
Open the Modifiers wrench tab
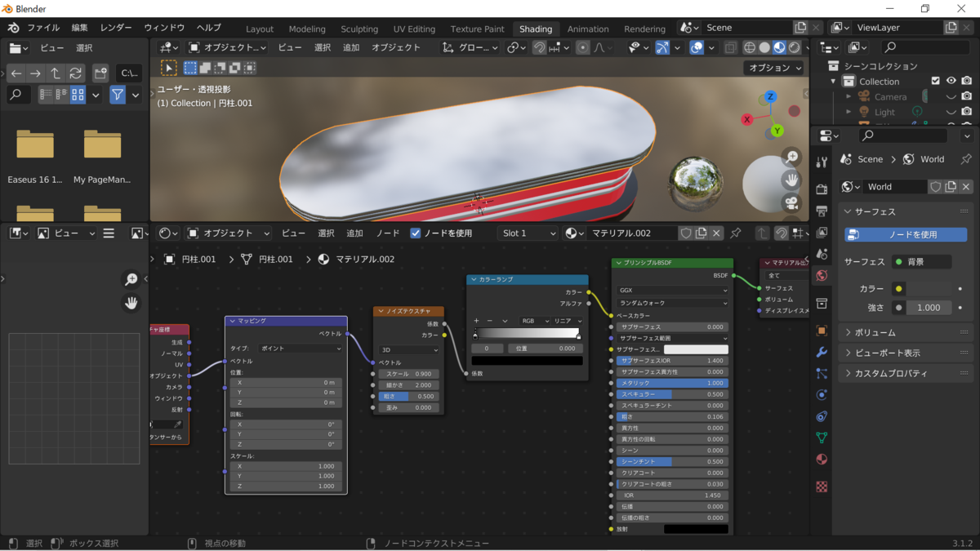tap(822, 352)
